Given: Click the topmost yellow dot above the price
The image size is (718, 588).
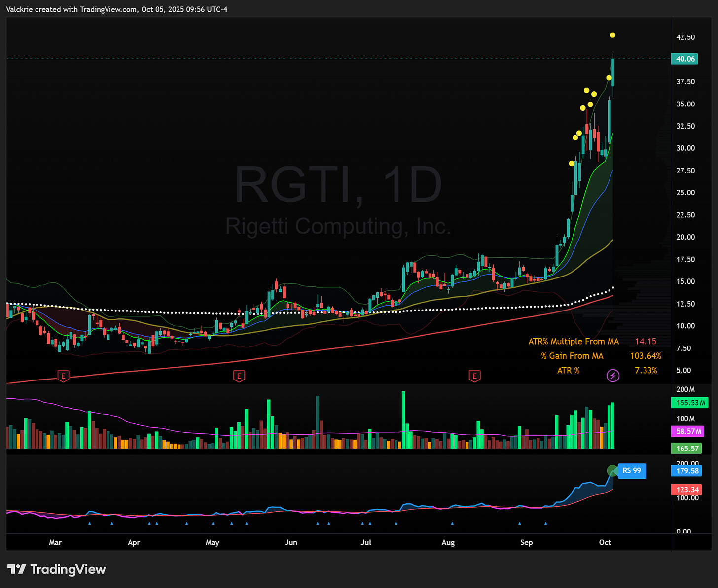Looking at the screenshot, I should click(x=612, y=35).
